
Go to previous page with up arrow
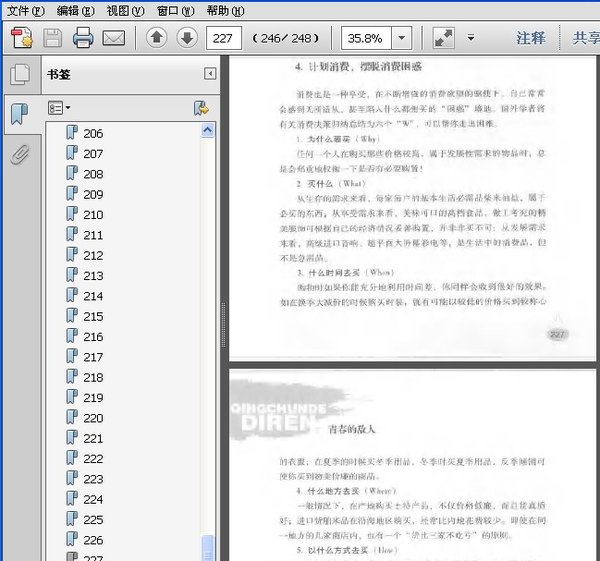click(x=157, y=39)
